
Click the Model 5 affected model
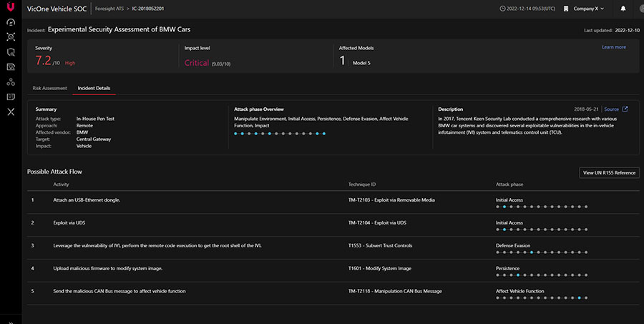[x=361, y=63]
